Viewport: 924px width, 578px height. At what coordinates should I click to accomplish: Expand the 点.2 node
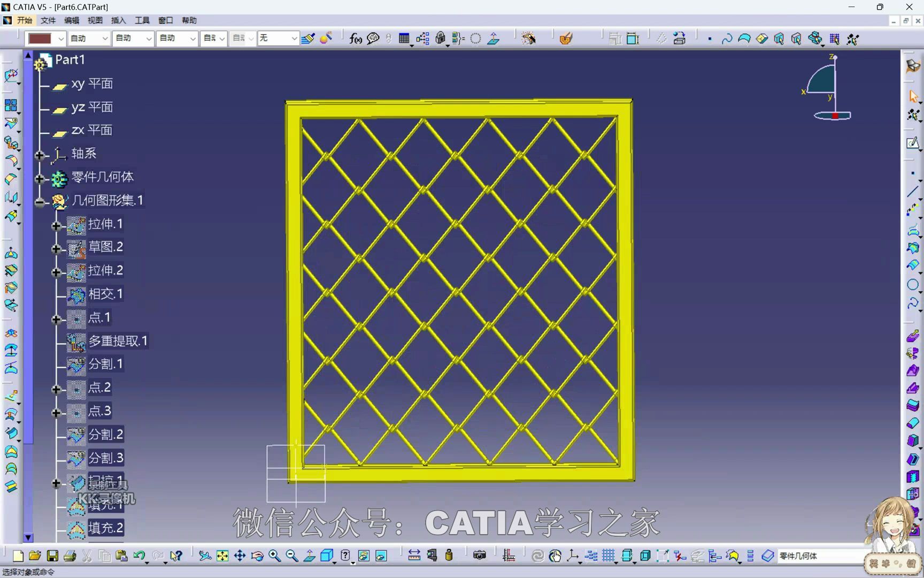click(x=56, y=389)
